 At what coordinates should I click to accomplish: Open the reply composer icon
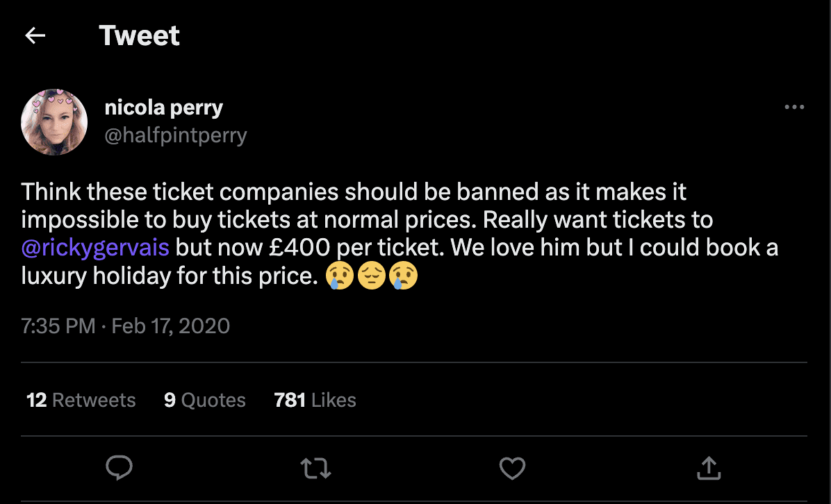tap(119, 469)
